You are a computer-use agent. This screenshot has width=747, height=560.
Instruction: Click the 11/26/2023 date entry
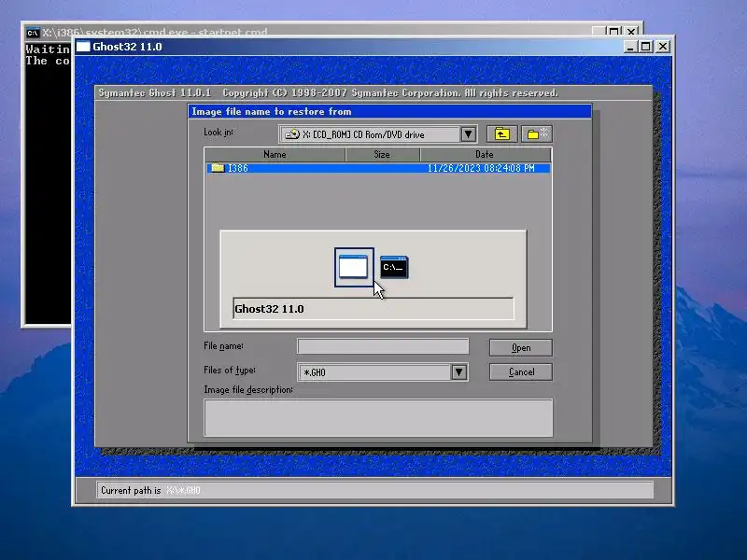pyautogui.click(x=481, y=168)
